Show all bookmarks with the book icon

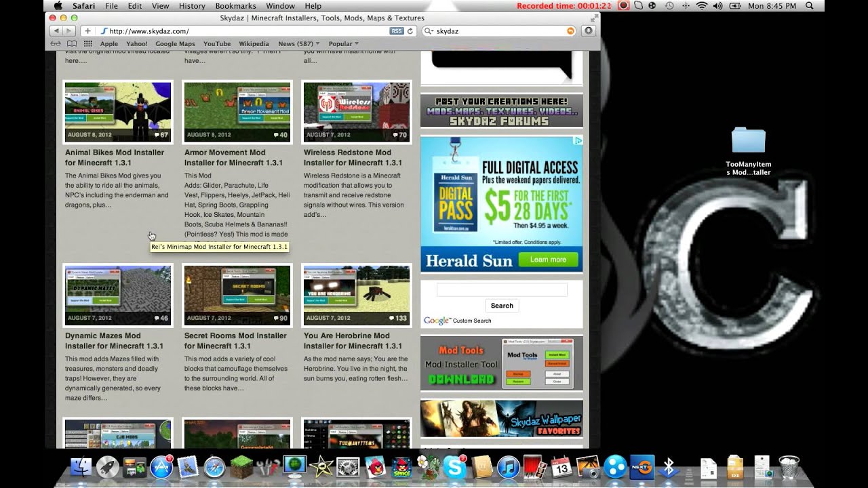[71, 44]
